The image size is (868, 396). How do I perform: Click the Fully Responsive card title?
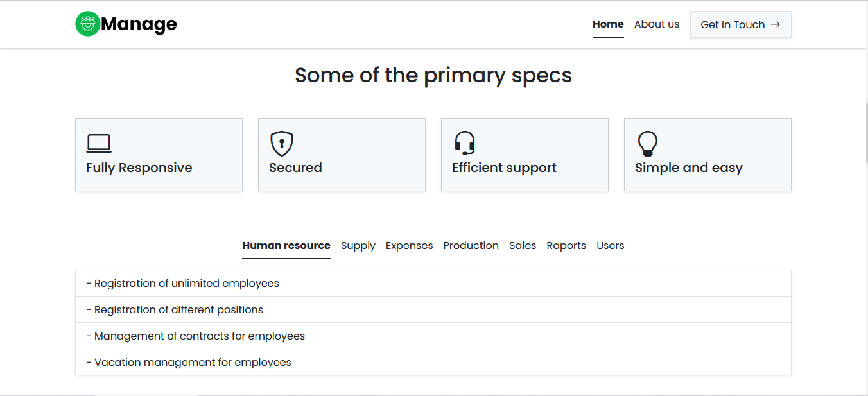tap(139, 168)
